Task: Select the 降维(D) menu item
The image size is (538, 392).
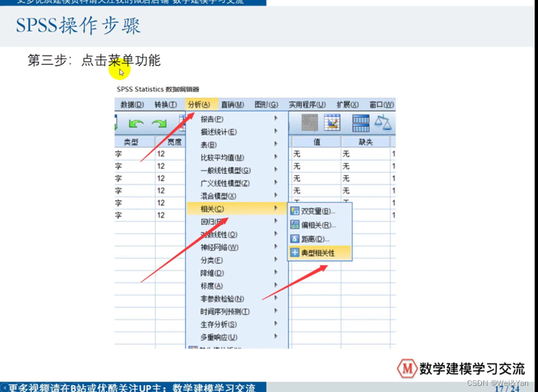Action: [x=237, y=273]
